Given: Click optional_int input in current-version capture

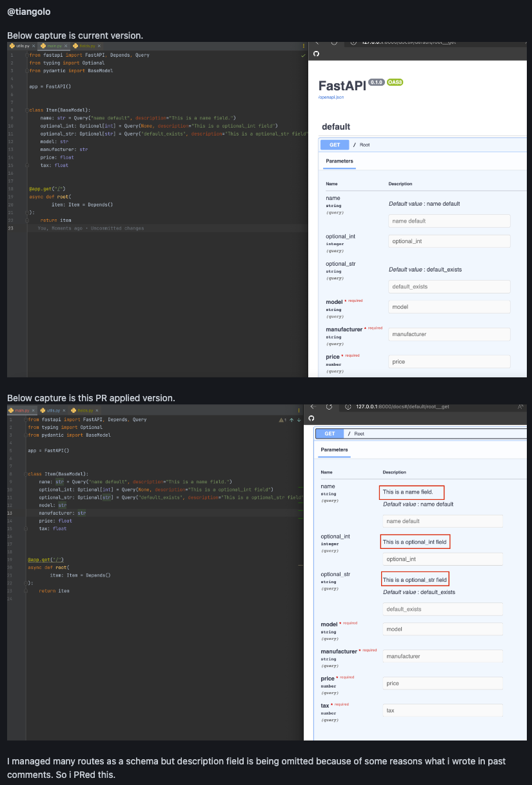Looking at the screenshot, I should [449, 241].
